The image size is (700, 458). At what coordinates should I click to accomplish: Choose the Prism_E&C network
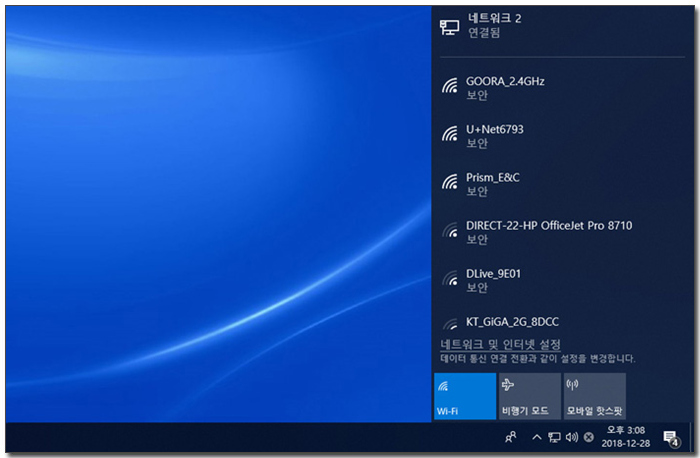pos(562,184)
